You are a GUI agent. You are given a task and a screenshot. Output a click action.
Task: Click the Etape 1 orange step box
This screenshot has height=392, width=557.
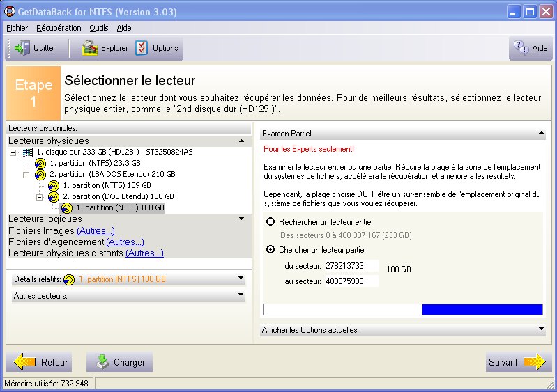(33, 93)
